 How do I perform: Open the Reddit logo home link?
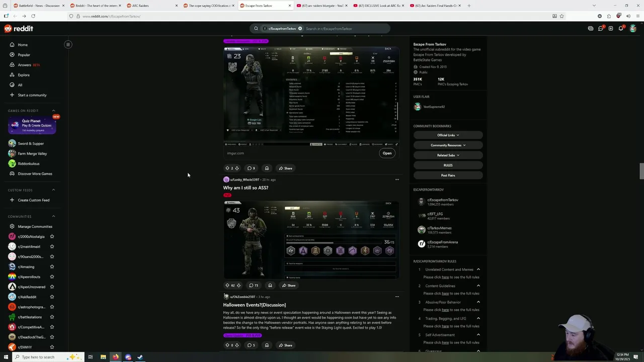(19, 29)
